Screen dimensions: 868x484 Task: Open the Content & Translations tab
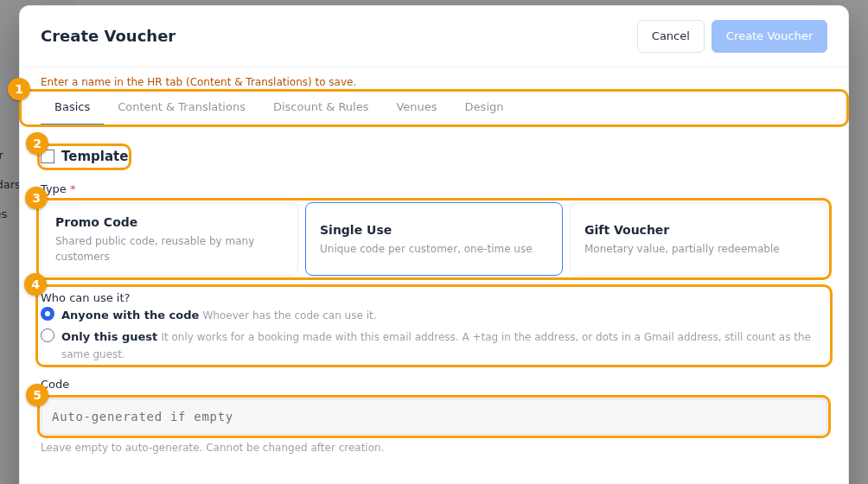(x=182, y=107)
